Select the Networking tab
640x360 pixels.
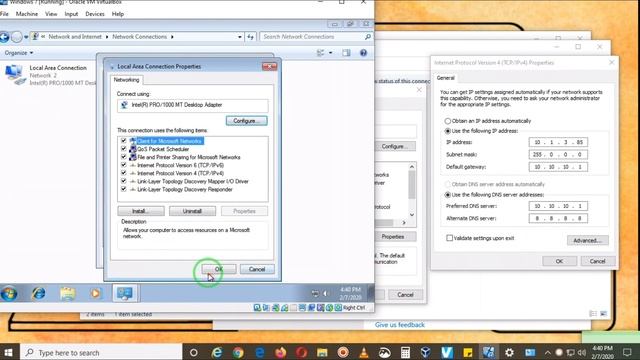pyautogui.click(x=127, y=80)
